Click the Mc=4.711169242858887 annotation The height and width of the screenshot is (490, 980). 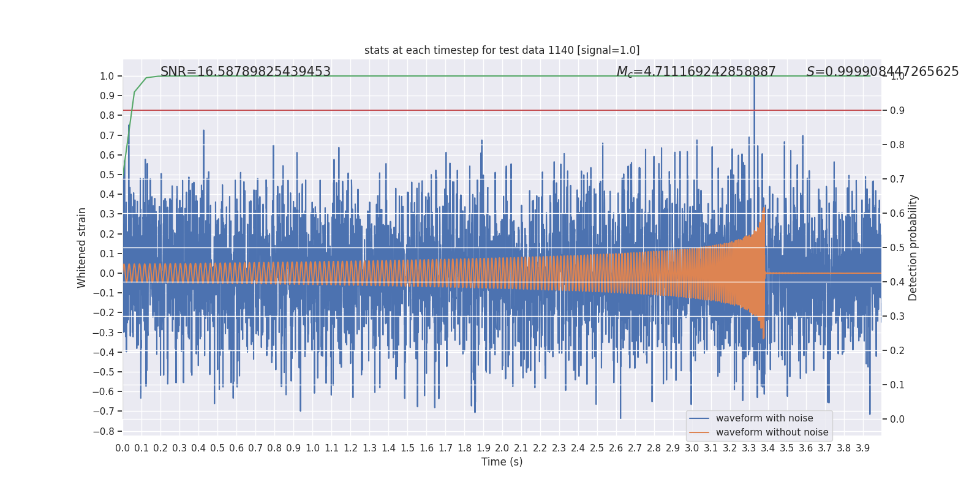696,72
